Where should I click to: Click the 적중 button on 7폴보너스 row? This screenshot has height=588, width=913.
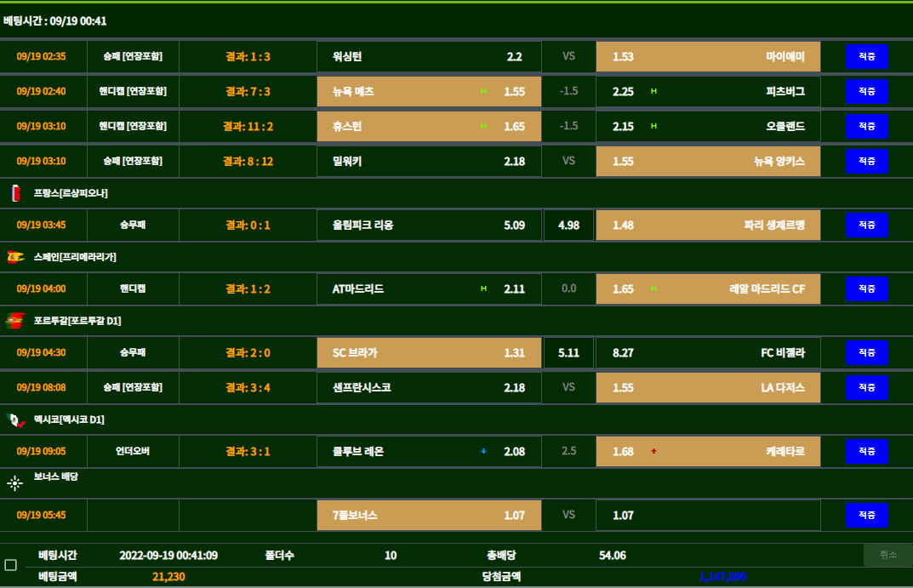pyautogui.click(x=866, y=516)
